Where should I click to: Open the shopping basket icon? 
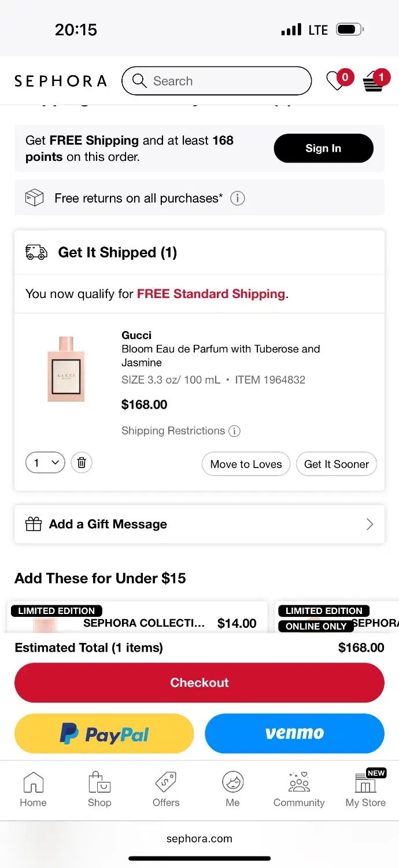tap(374, 82)
